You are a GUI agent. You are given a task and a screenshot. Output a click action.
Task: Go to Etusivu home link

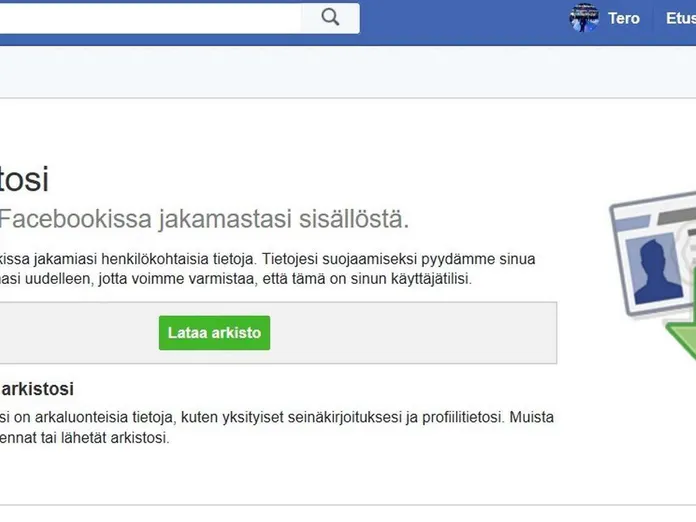[x=680, y=18]
